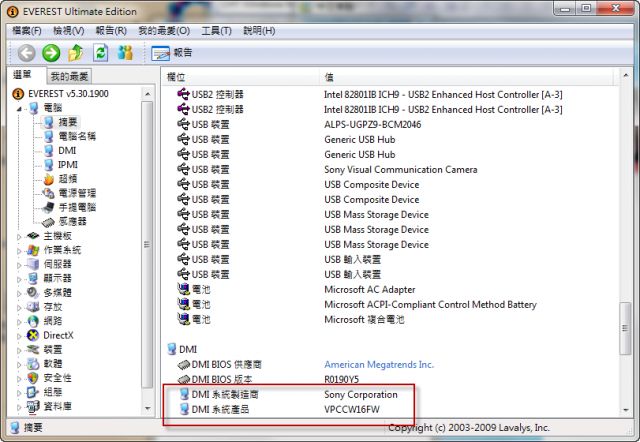This screenshot has width=640, height=442.
Task: Click the tree pane scroll down arrow
Action: (x=148, y=408)
